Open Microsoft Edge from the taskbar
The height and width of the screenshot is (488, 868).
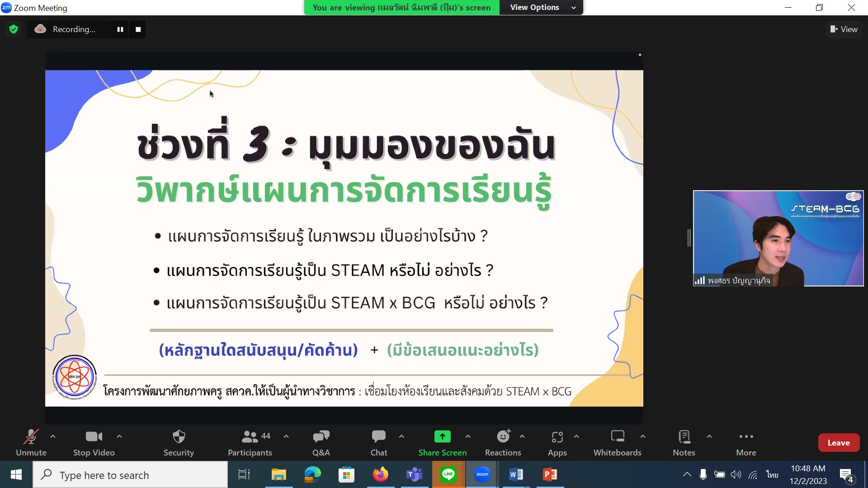(313, 474)
